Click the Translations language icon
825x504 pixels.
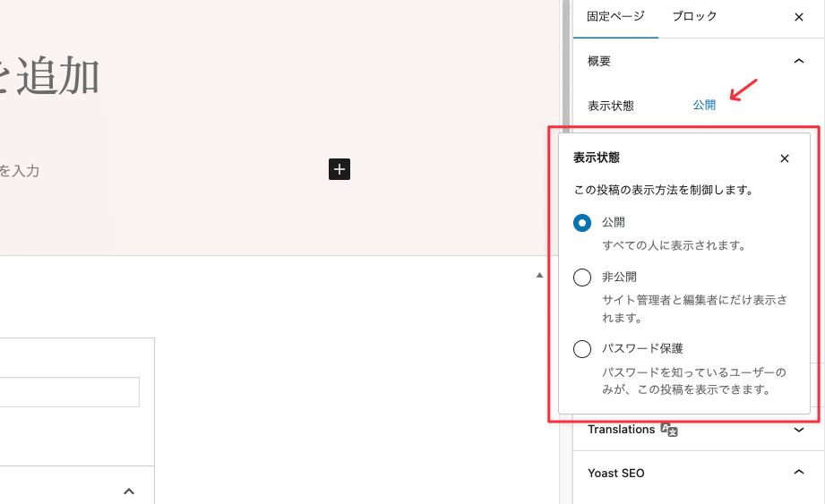[669, 430]
